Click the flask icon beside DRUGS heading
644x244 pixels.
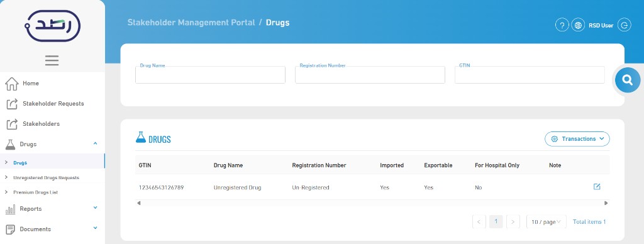(x=141, y=138)
